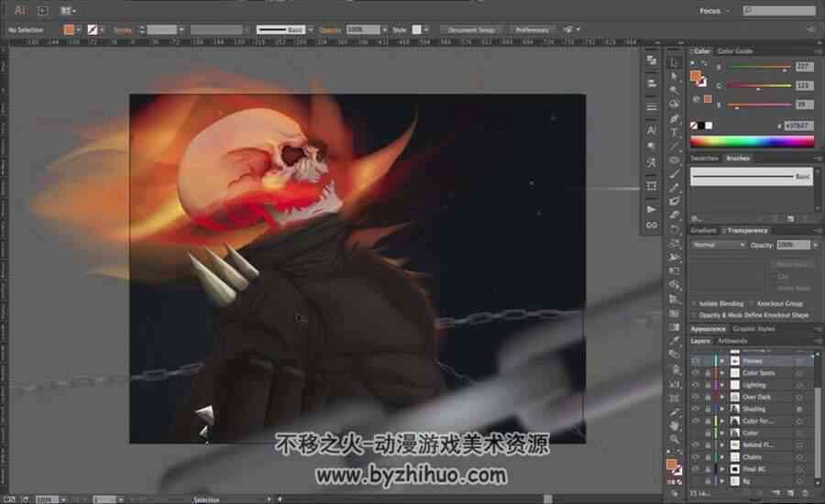Open the fill color dropdown in control bar

pyautogui.click(x=79, y=30)
